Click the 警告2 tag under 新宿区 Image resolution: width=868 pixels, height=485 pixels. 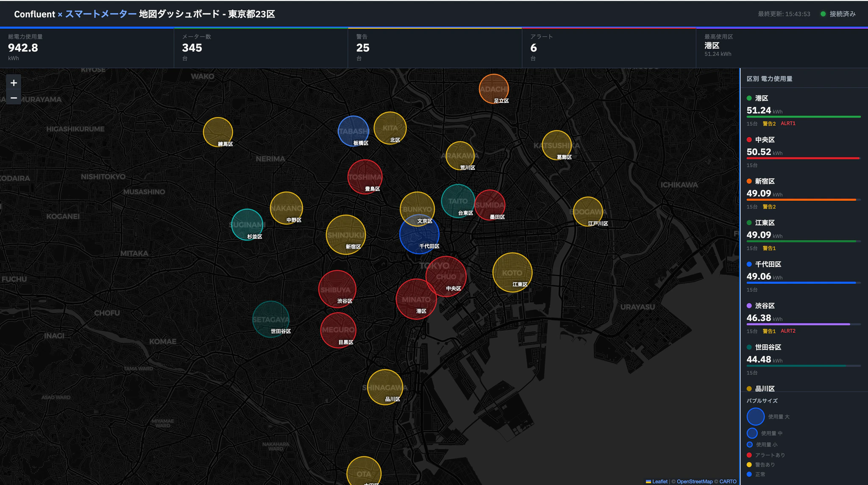tap(769, 207)
